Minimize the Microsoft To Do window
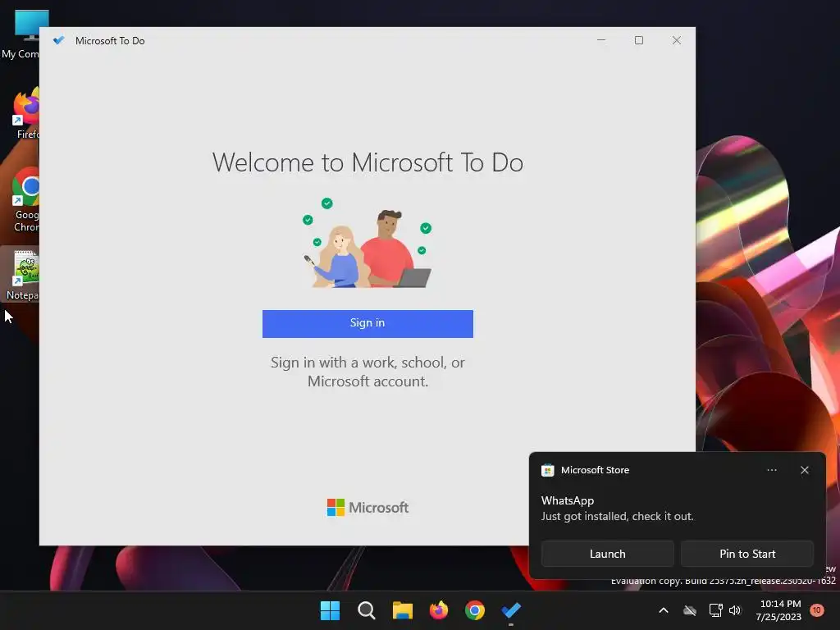 (x=601, y=40)
